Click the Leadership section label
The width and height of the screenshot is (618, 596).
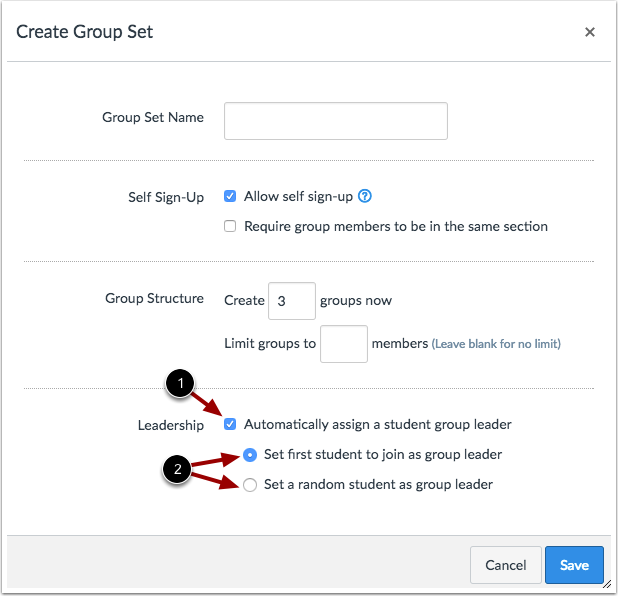coord(171,425)
